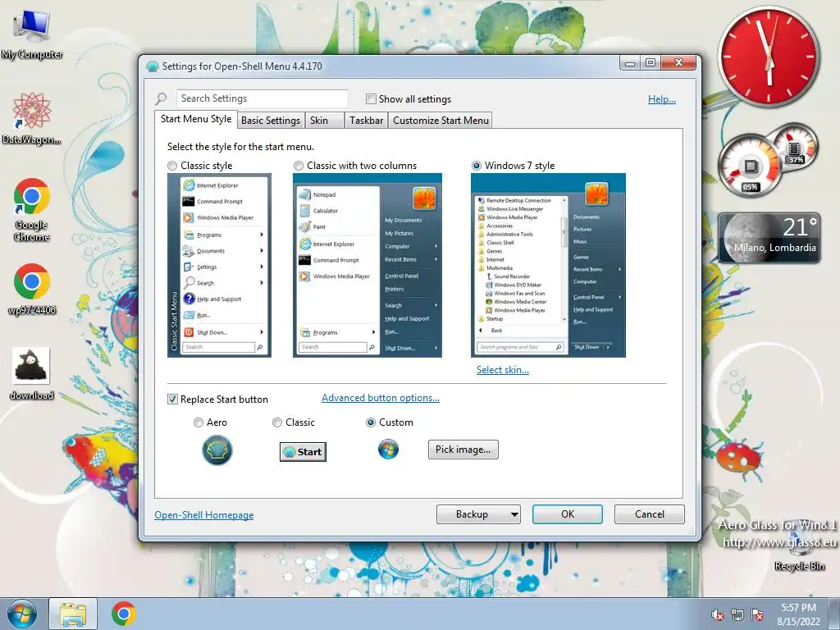Click the Pick image... button
Image resolution: width=840 pixels, height=630 pixels.
[x=463, y=450]
